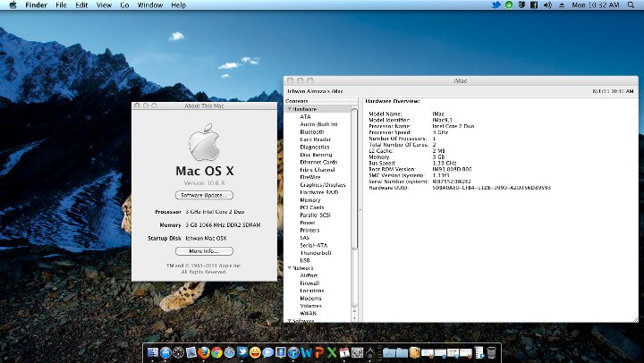Click the Software Update... button
Image resolution: width=644 pixels, height=363 pixels.
coord(204,195)
